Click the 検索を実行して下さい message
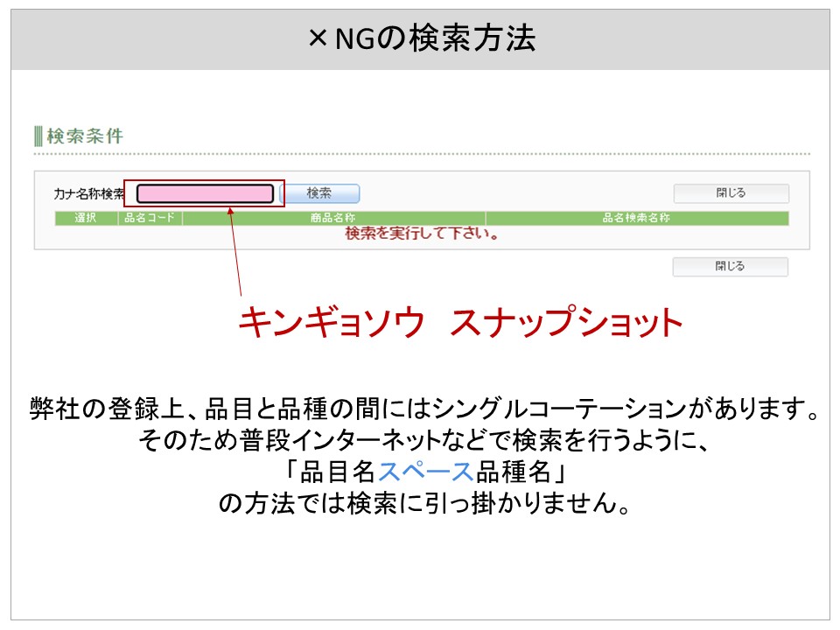Viewport: 840px width, 630px height. [x=422, y=234]
